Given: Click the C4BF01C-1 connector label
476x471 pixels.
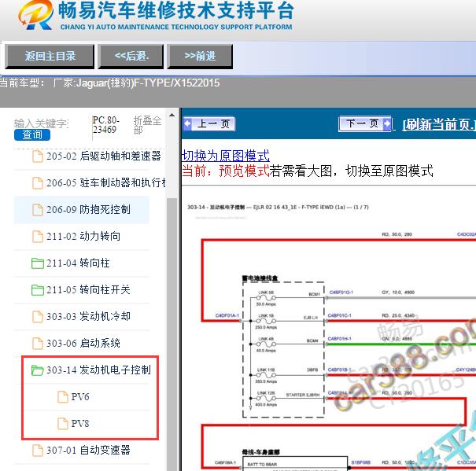Looking at the screenshot, I should click(340, 315).
